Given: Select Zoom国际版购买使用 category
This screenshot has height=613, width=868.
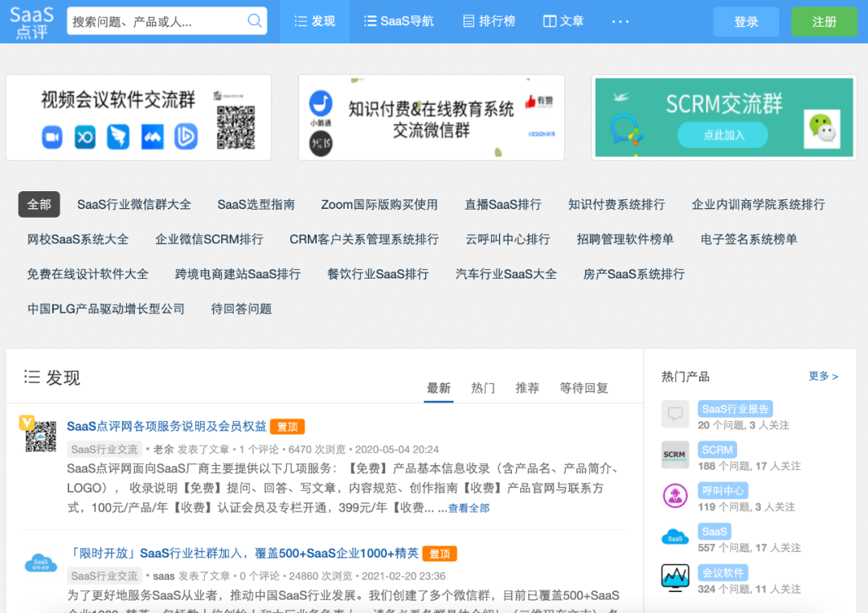Looking at the screenshot, I should point(379,205).
